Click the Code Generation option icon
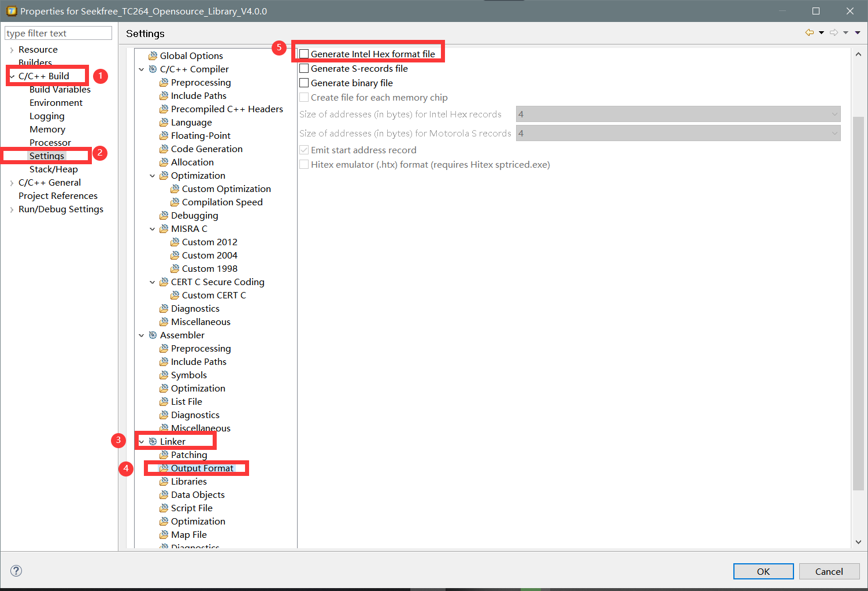The image size is (868, 591). (164, 149)
